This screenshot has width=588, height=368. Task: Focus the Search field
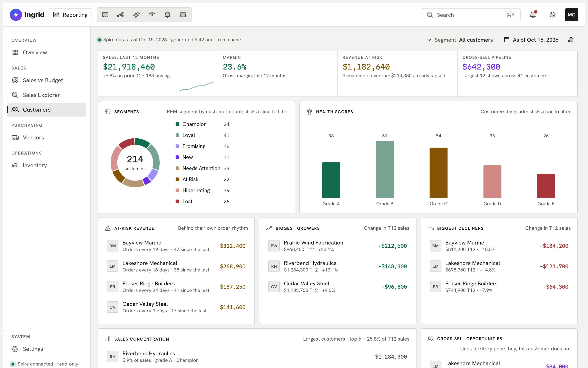(x=471, y=15)
